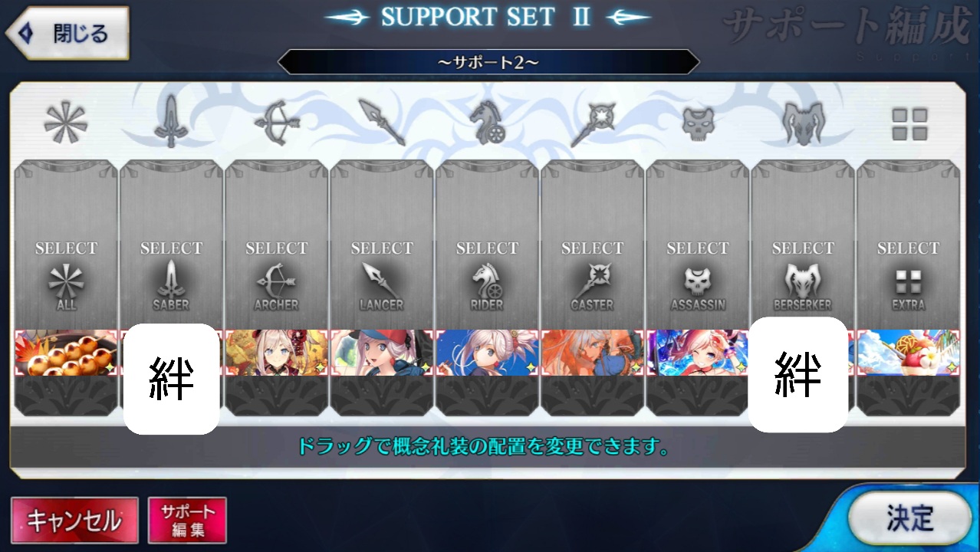980x552 pixels.
Task: Select the Assassin slot craft essence thumbnail
Action: 698,353
